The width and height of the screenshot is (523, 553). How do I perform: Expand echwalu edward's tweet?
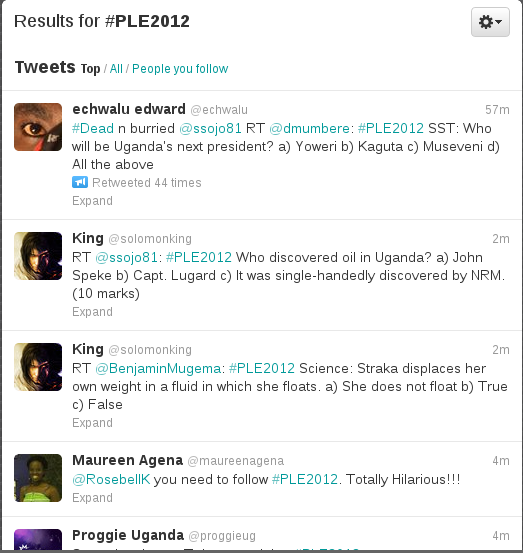coord(92,201)
